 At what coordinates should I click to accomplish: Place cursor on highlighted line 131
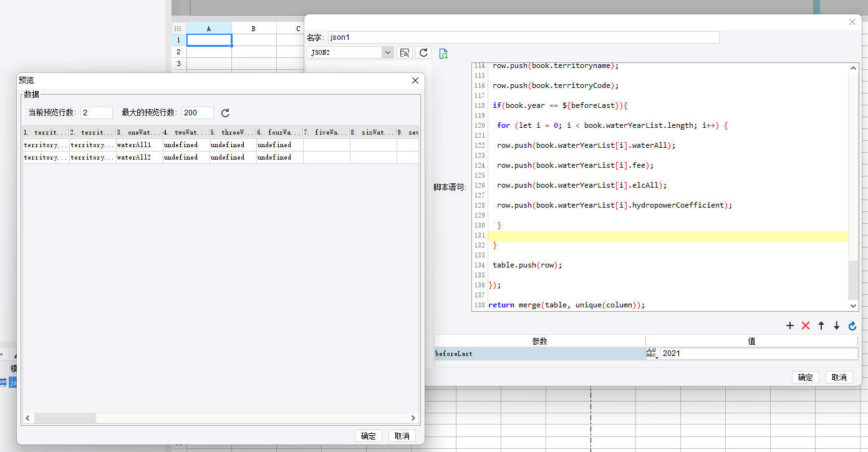point(668,236)
